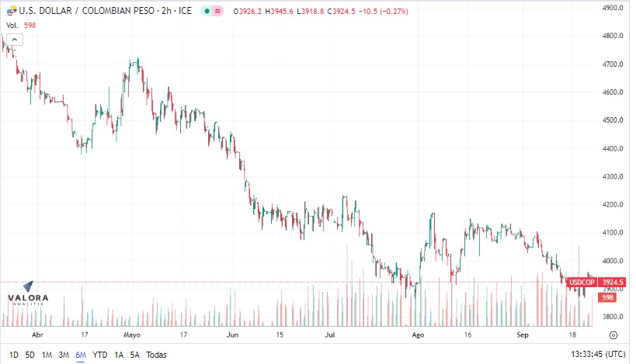Select the 1M time range
This screenshot has width=636, height=364.
pos(47,355)
